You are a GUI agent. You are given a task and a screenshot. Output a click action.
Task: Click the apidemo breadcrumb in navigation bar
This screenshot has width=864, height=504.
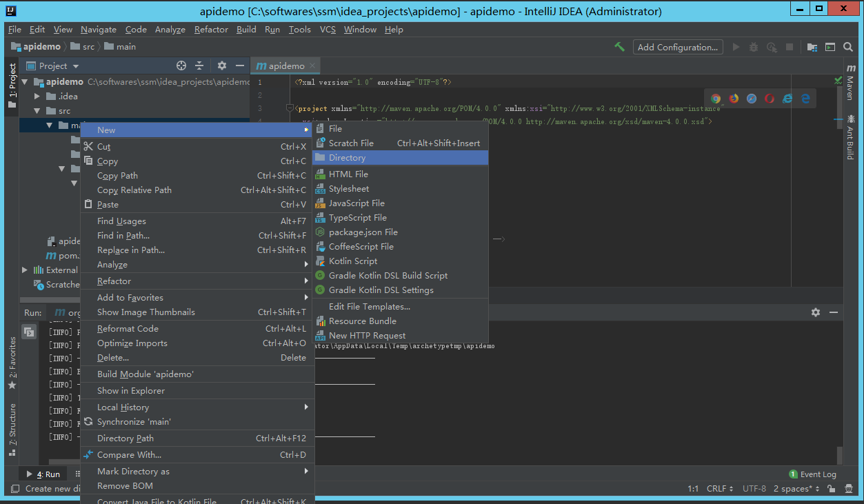pos(36,47)
